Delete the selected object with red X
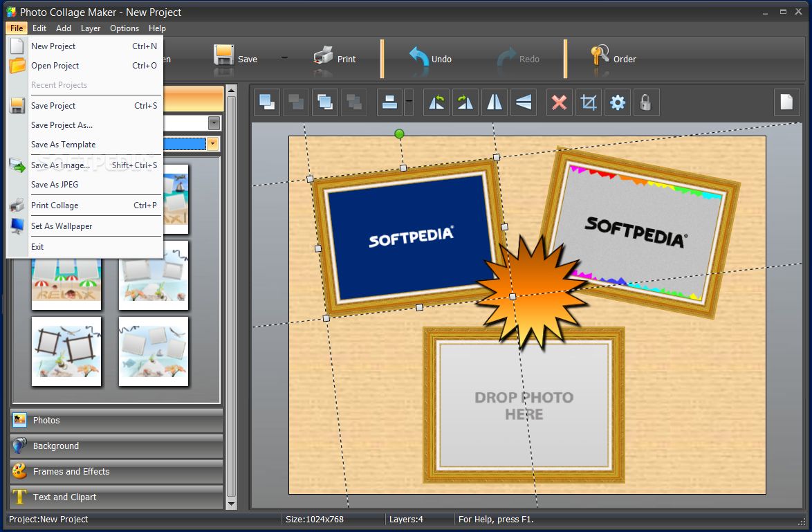The height and width of the screenshot is (532, 812). click(x=560, y=102)
